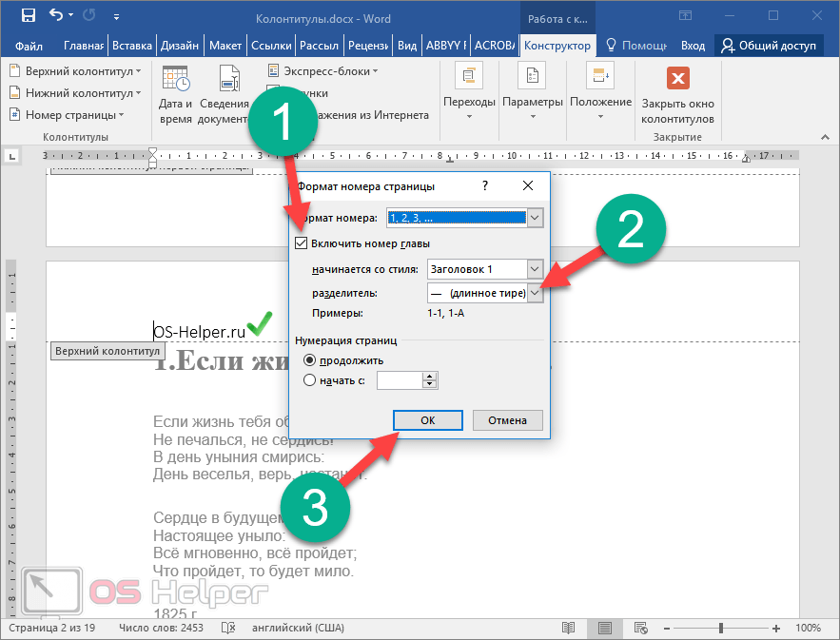Click Закрыть окно колонтитулов red X
The width and height of the screenshot is (840, 640).
point(677,79)
